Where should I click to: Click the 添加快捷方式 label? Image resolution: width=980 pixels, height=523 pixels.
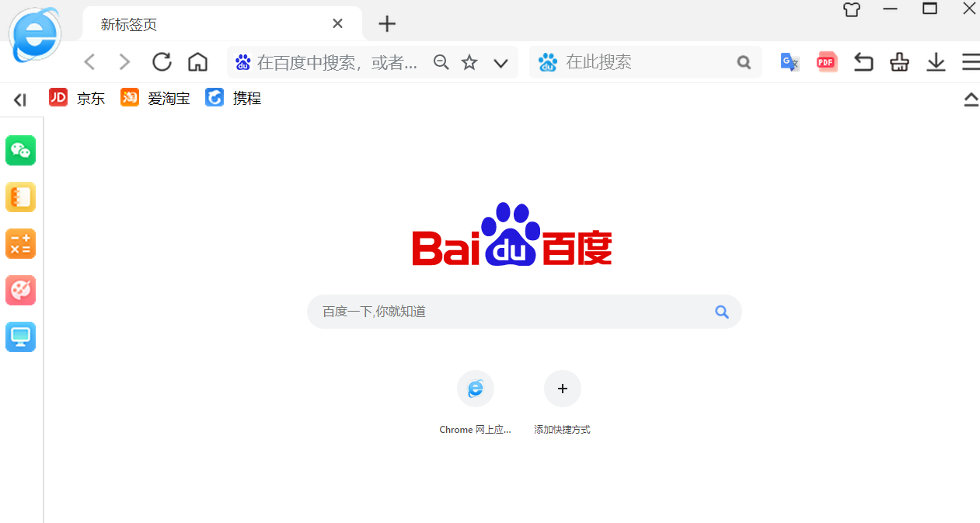tap(563, 430)
